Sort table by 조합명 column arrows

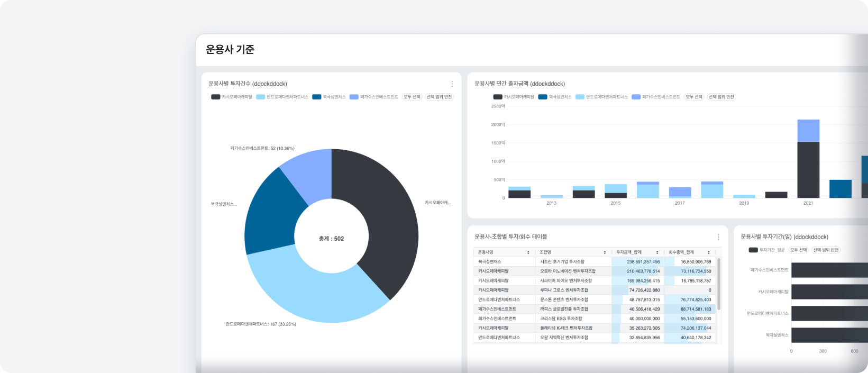[605, 252]
